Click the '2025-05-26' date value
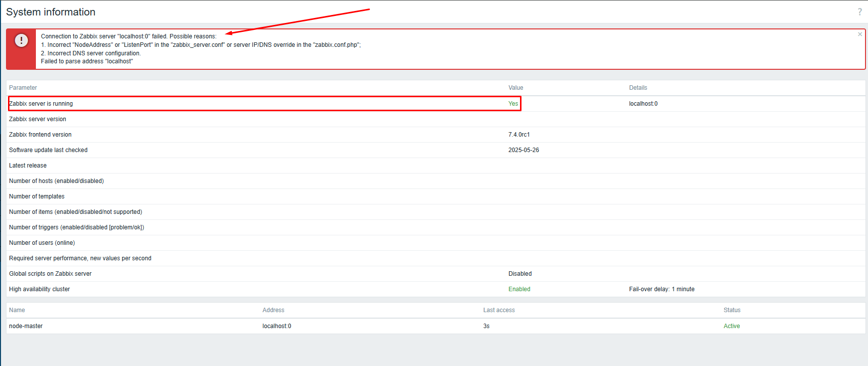Image resolution: width=868 pixels, height=366 pixels. [x=523, y=150]
